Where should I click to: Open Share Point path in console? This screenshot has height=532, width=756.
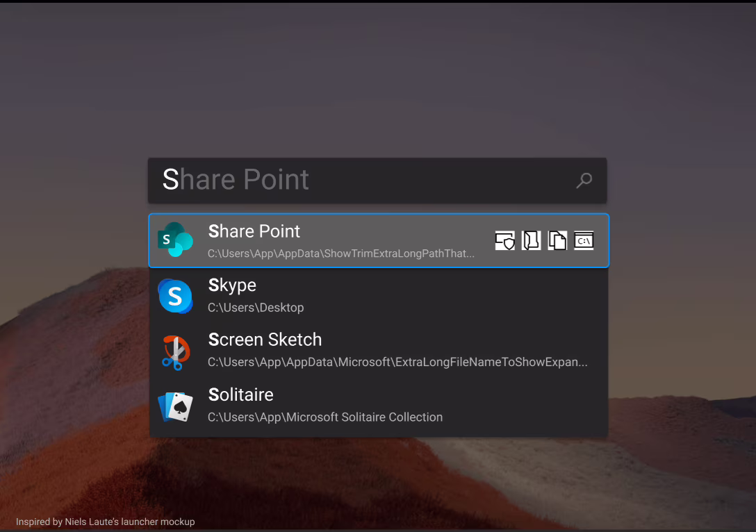(584, 240)
